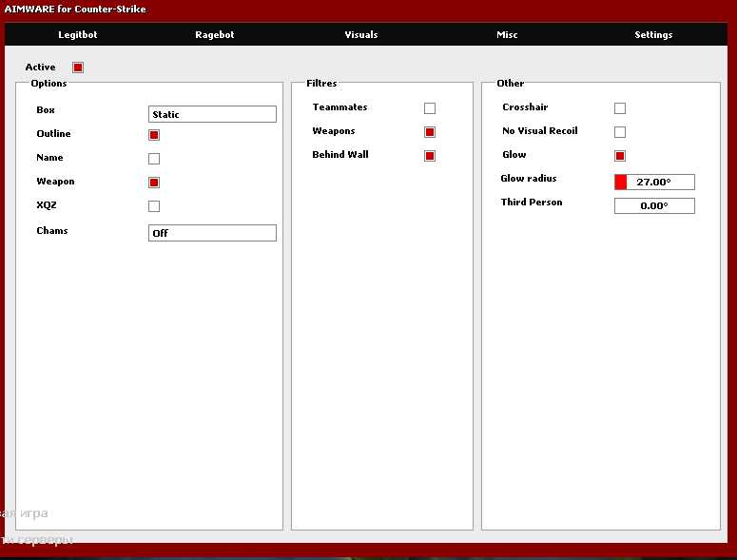This screenshot has width=737, height=560.
Task: Uncheck the Weapons filter checkbox
Action: 430,132
